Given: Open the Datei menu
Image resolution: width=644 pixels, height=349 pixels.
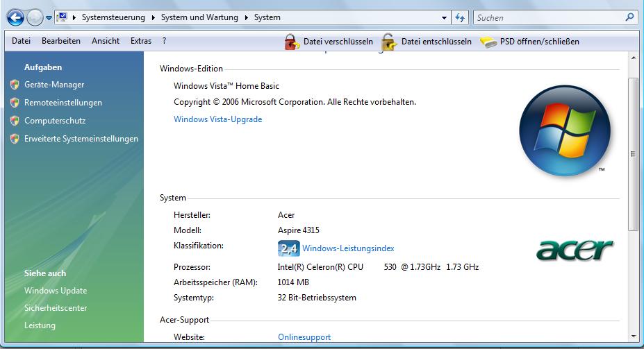Looking at the screenshot, I should 22,41.
